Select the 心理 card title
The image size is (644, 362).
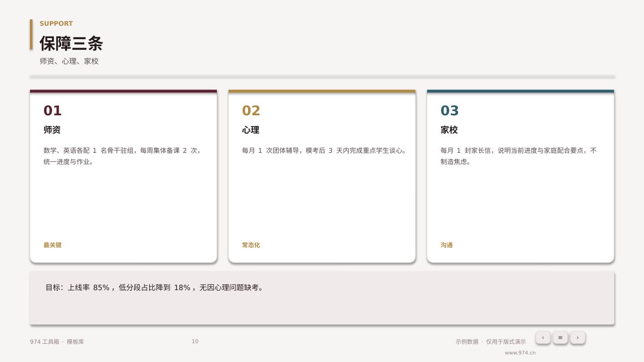coord(251,130)
